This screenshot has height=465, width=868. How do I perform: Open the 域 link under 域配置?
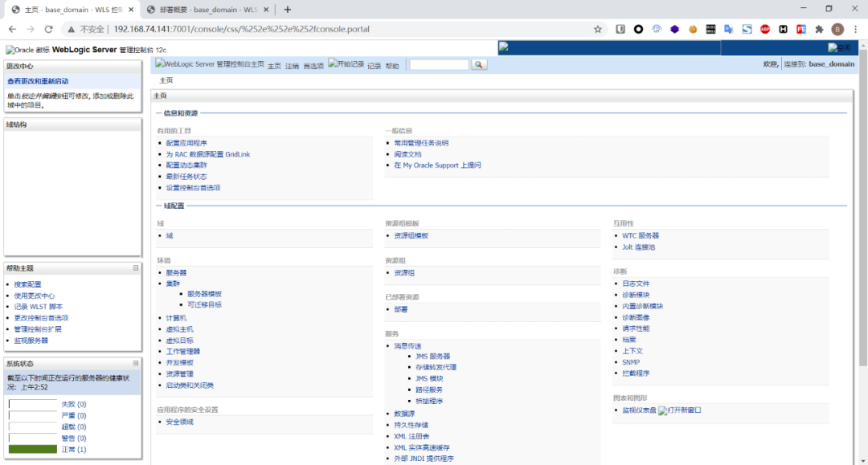coord(170,235)
